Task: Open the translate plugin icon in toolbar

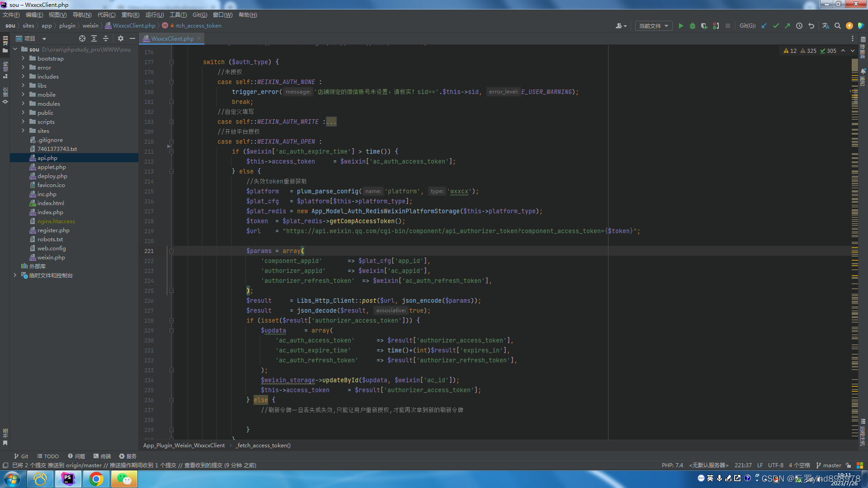Action: (x=826, y=26)
